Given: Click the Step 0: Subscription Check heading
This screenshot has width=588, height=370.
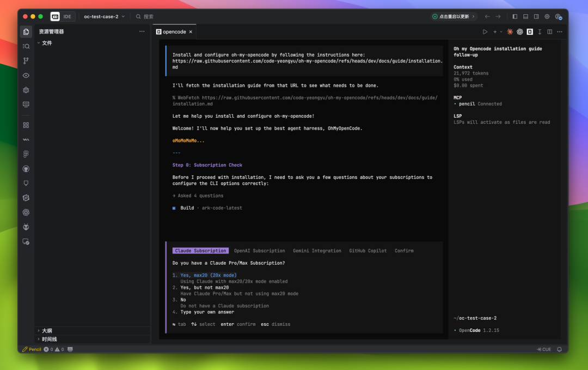Looking at the screenshot, I should 207,165.
